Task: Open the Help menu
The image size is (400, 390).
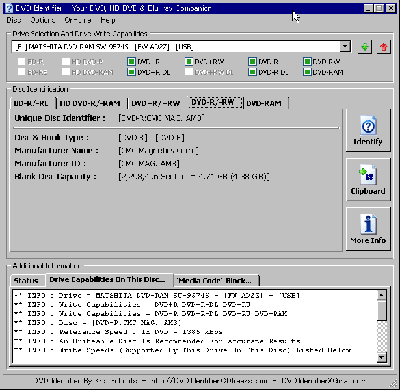Action: tap(108, 20)
